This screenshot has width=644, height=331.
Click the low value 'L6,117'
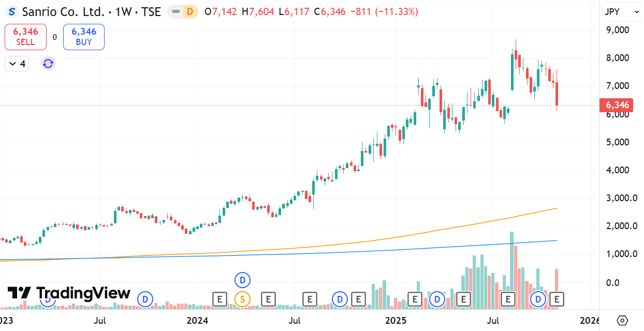click(295, 11)
